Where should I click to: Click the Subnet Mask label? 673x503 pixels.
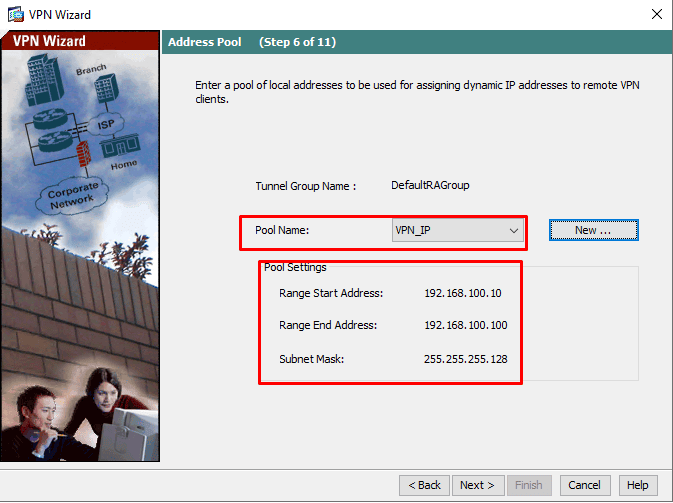pyautogui.click(x=312, y=359)
